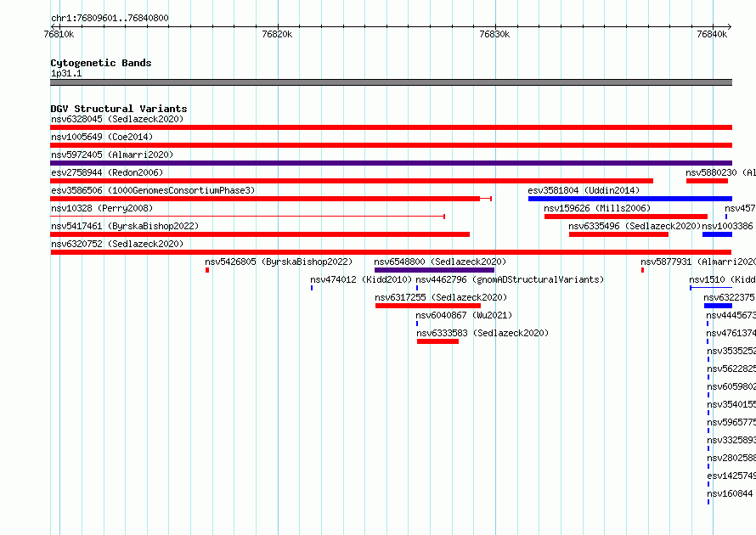
Task: Select variant nsv474012 (Kidd2010)
Action: (361, 279)
